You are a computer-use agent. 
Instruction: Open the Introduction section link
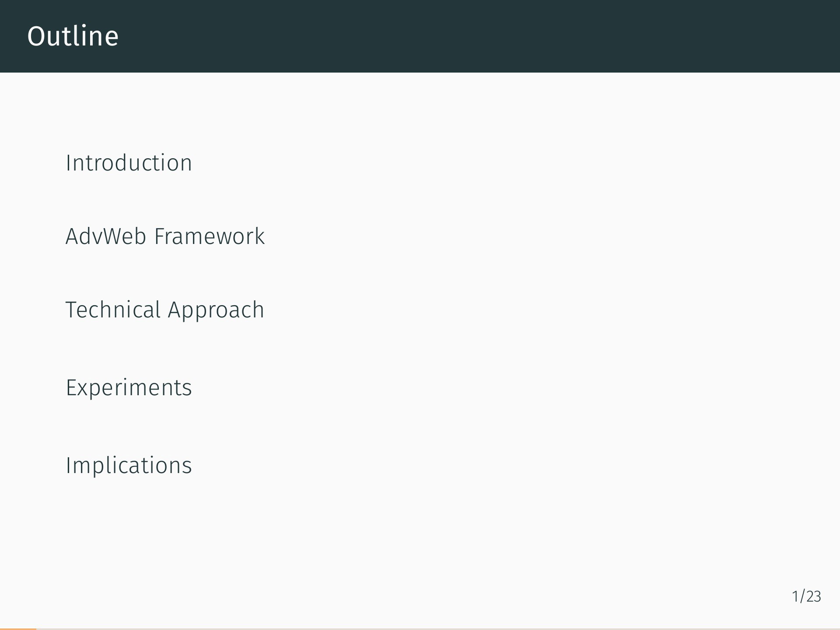(129, 163)
